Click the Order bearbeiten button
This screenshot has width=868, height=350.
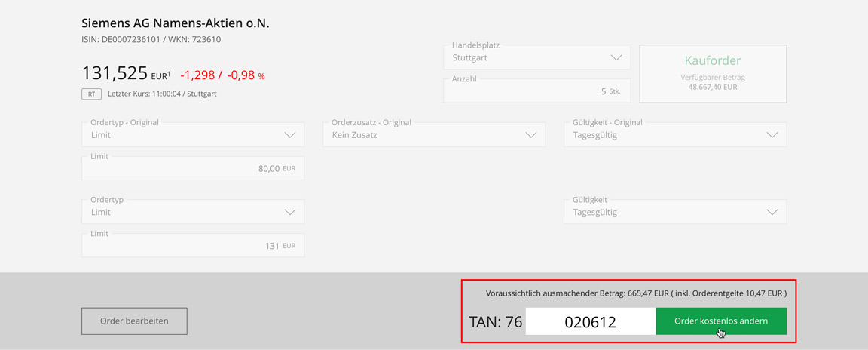135,321
